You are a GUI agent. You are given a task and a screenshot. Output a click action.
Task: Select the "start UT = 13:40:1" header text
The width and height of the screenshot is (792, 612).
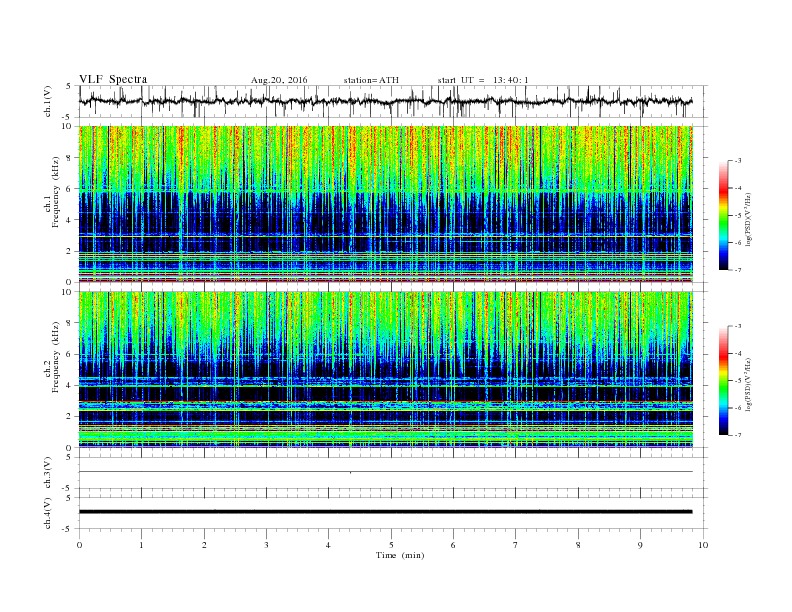483,80
